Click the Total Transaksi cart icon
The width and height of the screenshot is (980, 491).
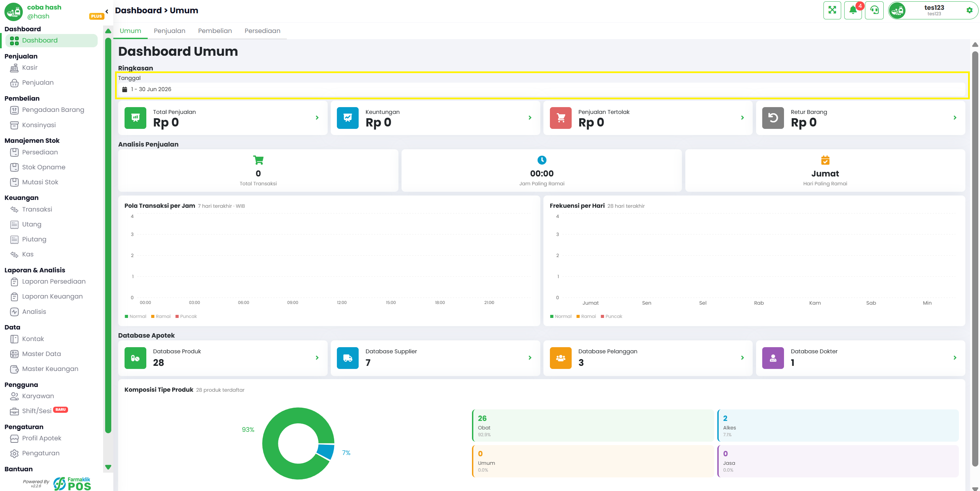tap(258, 160)
